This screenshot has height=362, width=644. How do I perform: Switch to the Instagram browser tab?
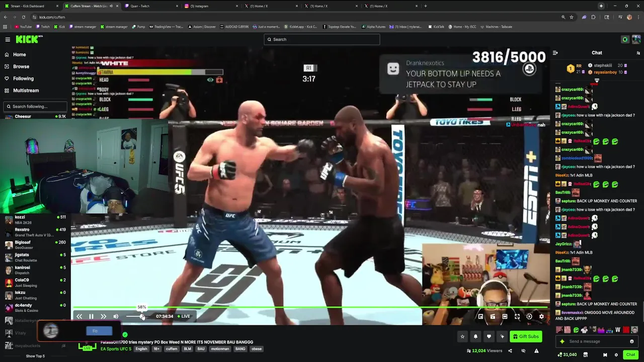pos(211,6)
